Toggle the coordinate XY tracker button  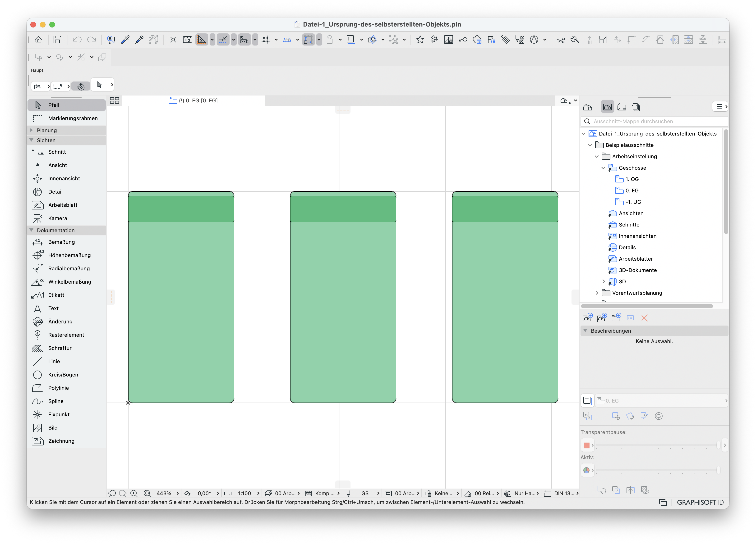click(x=244, y=40)
